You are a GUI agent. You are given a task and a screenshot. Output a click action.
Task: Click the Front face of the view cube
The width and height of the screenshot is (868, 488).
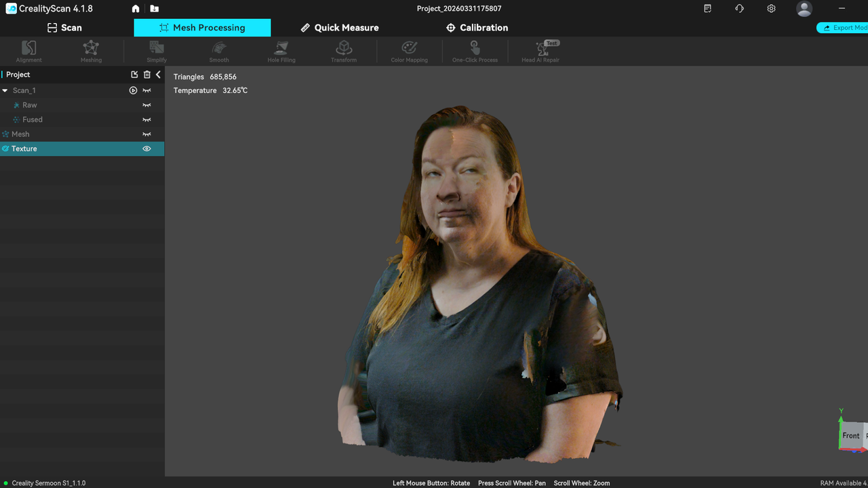850,435
